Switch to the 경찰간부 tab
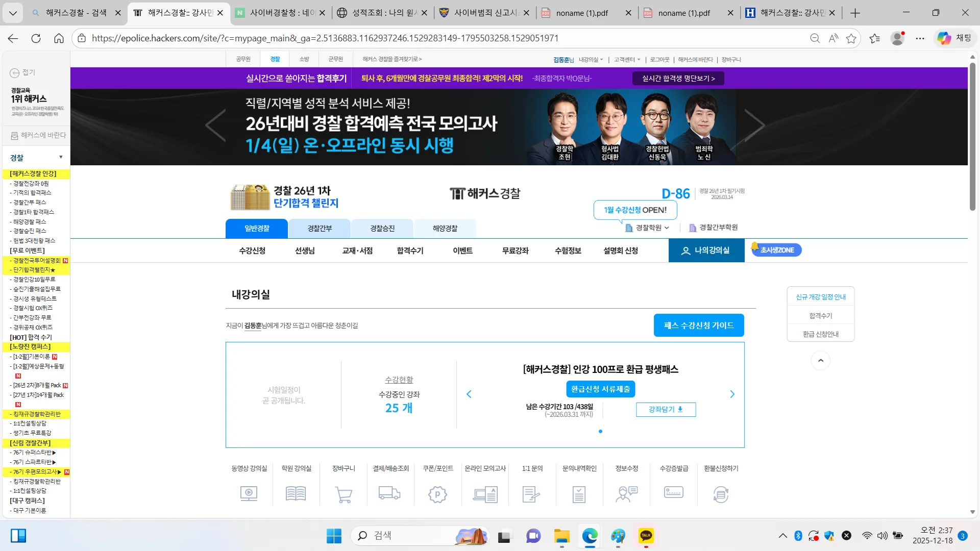980x551 pixels. [320, 229]
